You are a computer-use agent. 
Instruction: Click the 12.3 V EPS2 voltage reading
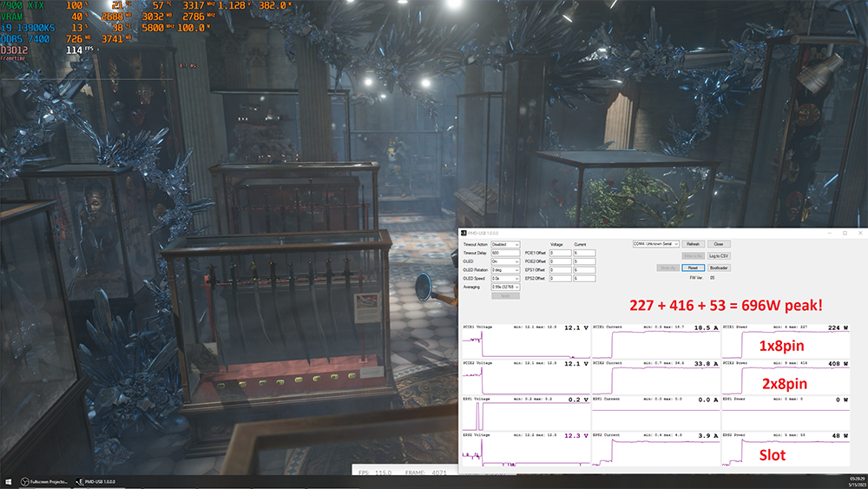(576, 436)
